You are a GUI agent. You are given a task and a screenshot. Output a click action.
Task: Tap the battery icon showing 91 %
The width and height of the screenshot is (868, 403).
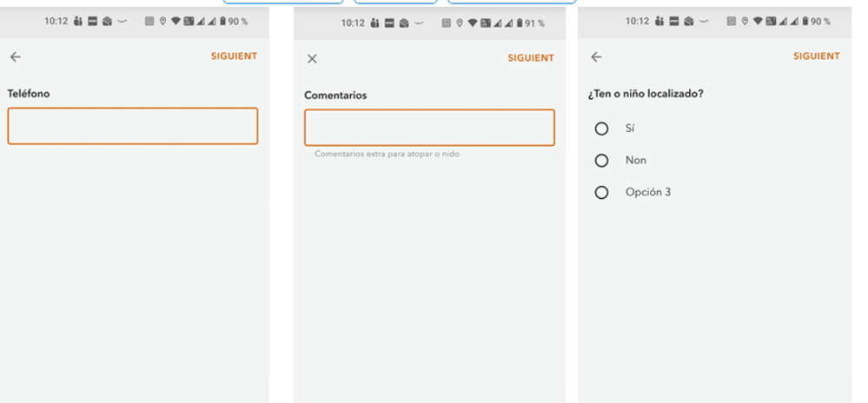point(520,23)
